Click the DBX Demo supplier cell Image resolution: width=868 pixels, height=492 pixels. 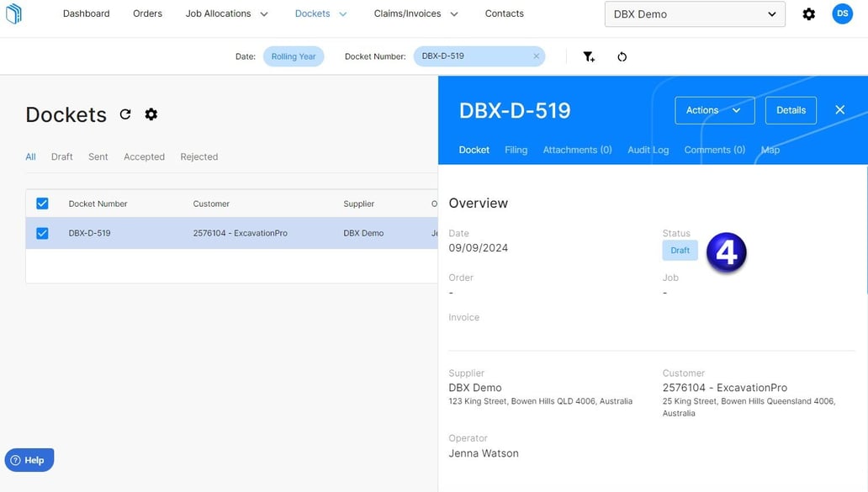[363, 233]
